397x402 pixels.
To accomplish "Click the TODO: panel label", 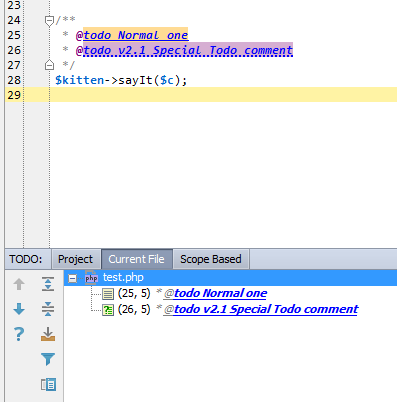I will tap(26, 259).
